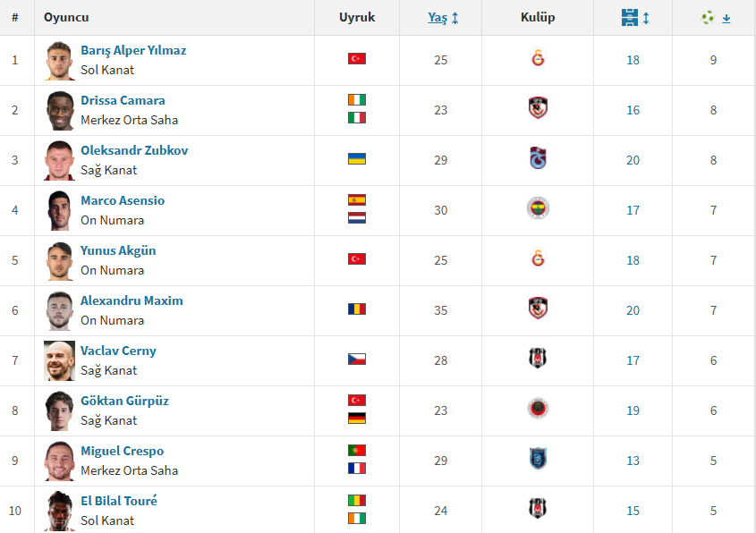Click the Oyuncu column header
This screenshot has height=533, width=756.
pos(66,18)
